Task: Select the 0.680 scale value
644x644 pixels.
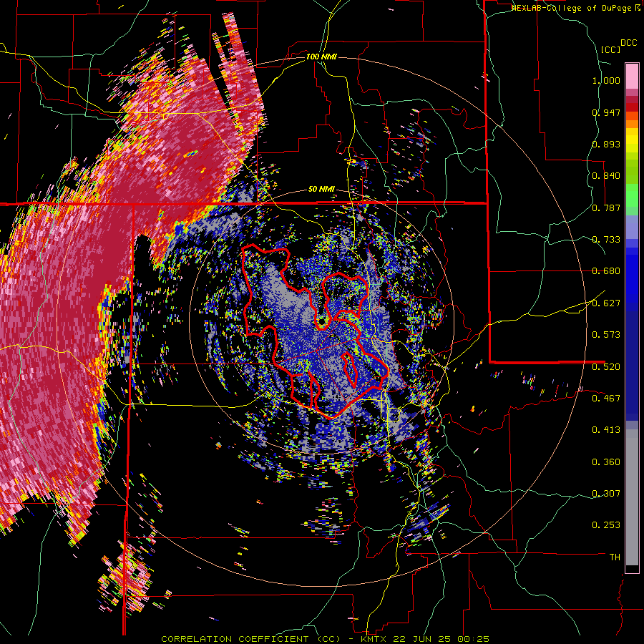Action: (x=606, y=271)
